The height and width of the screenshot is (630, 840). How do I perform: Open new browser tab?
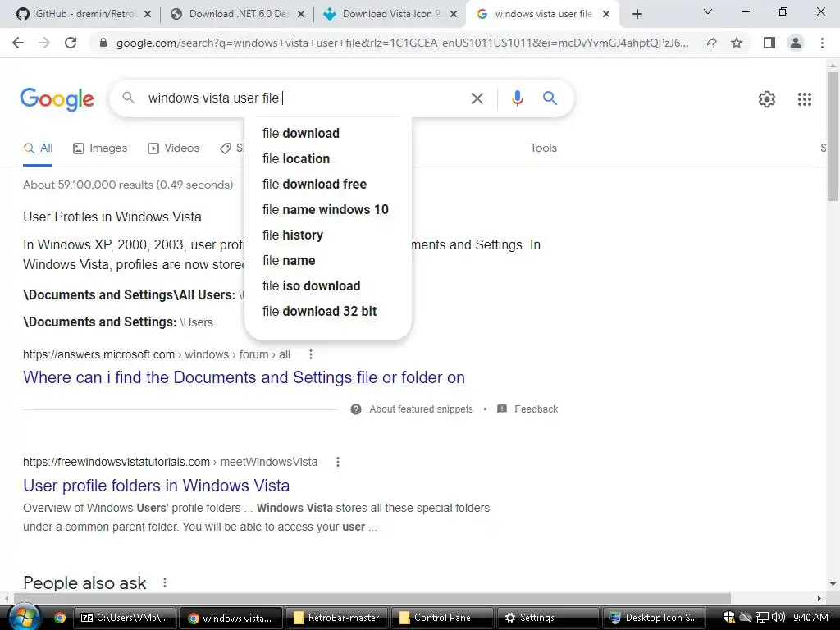(x=637, y=14)
